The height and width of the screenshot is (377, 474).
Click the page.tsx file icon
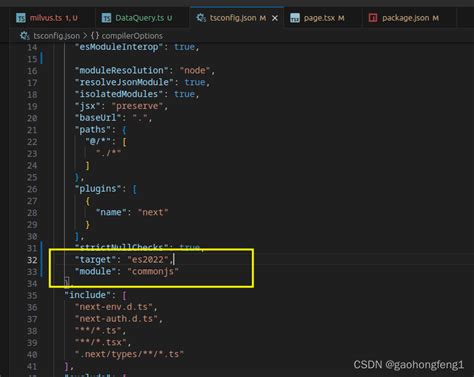tap(295, 18)
